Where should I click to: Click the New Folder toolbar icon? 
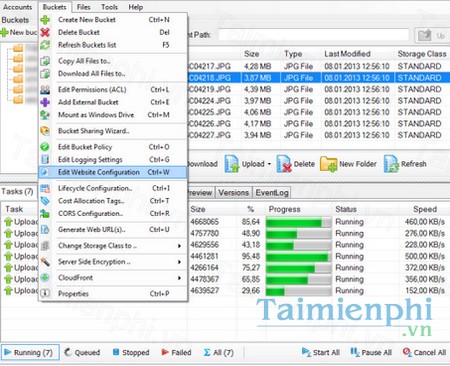pyautogui.click(x=329, y=164)
